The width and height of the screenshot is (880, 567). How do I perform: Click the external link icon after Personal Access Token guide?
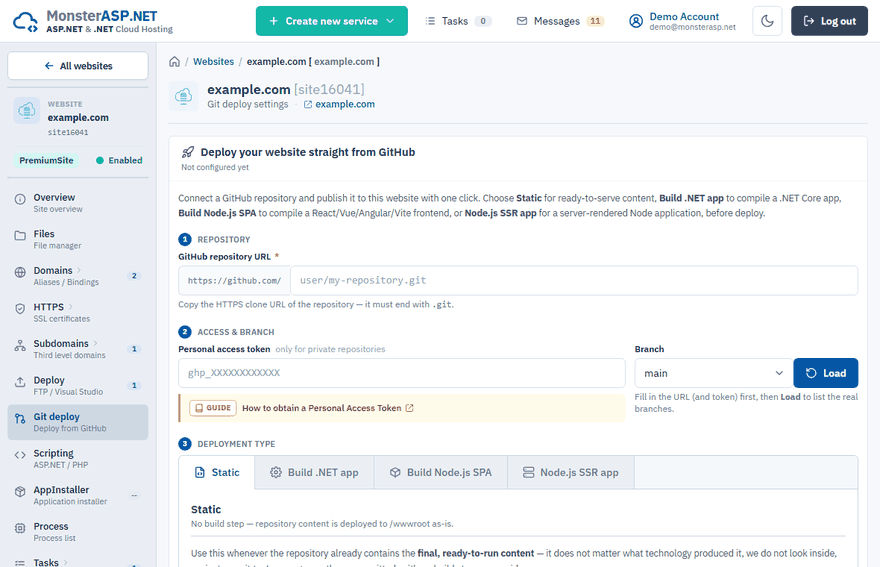click(410, 408)
